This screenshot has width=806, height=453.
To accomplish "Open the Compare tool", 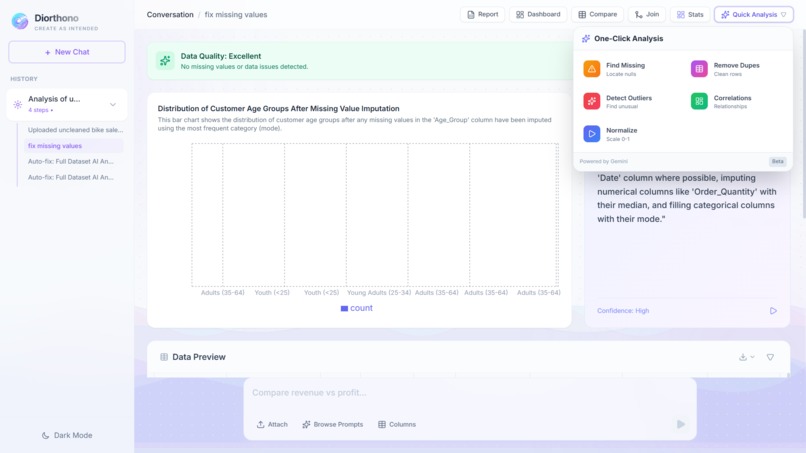I will point(597,14).
